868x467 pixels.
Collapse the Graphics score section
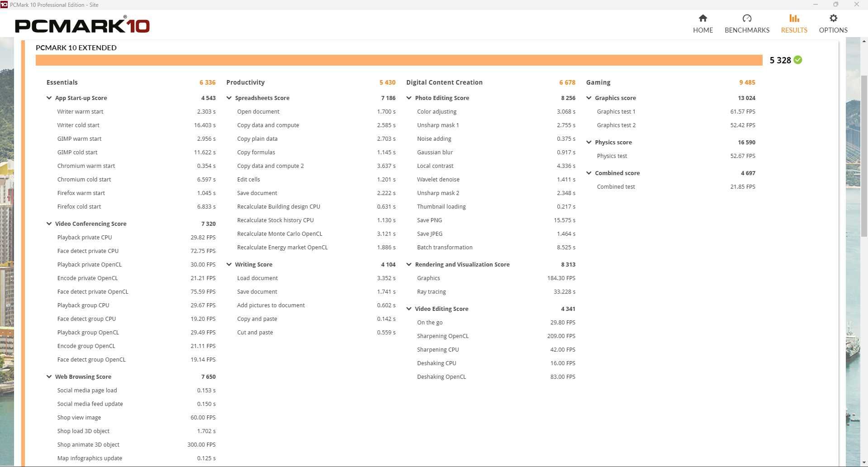click(x=589, y=98)
